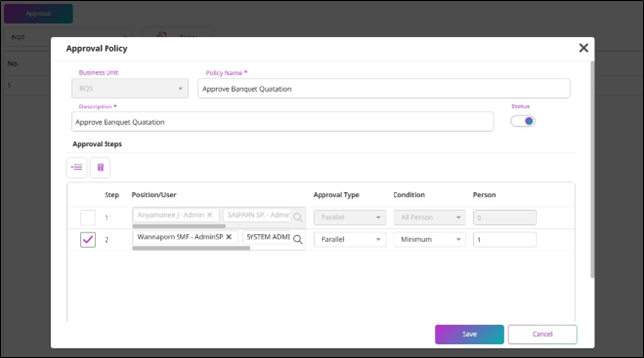Click search icon in step 1 Position/User
Viewport: 644px width, 358px height.
pyautogui.click(x=298, y=217)
